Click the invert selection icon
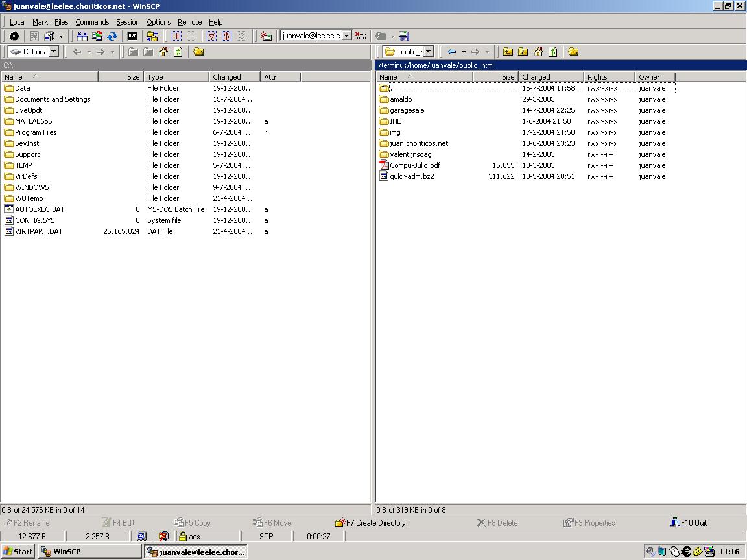Image resolution: width=747 pixels, height=560 pixels. click(x=226, y=36)
